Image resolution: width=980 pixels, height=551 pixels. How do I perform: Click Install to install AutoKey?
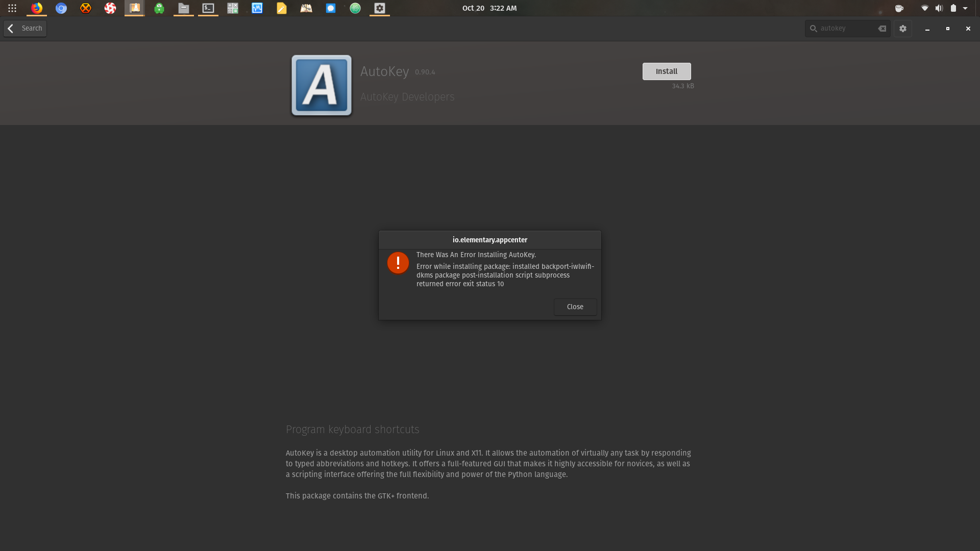pyautogui.click(x=666, y=71)
